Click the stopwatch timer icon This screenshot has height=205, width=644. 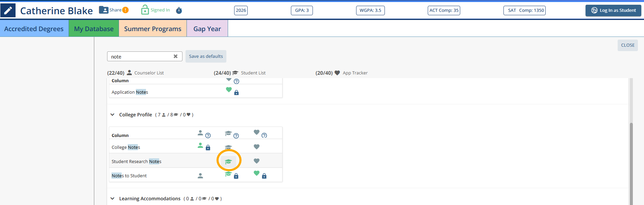[x=179, y=10]
